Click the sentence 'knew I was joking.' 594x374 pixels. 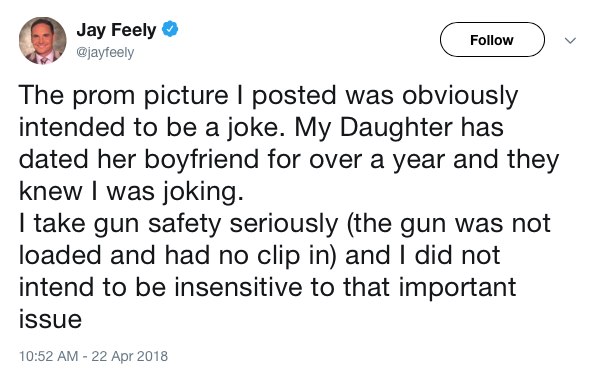click(131, 191)
